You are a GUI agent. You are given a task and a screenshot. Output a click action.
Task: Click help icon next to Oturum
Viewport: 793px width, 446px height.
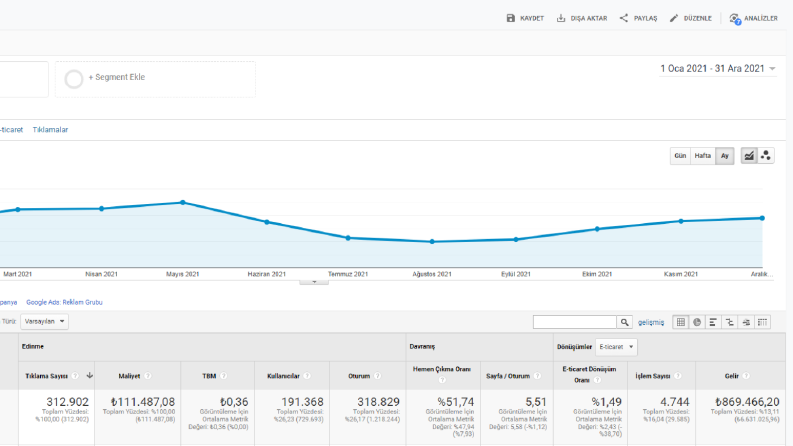377,376
